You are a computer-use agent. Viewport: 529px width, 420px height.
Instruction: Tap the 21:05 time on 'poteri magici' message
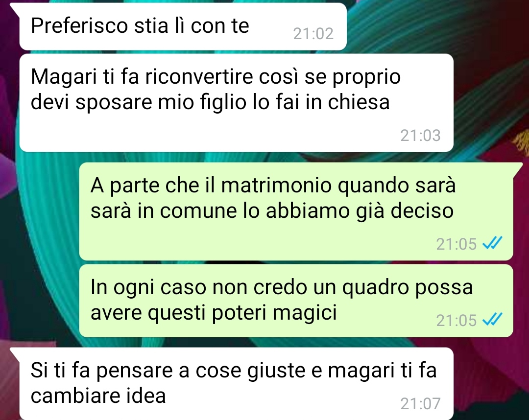[x=456, y=321]
